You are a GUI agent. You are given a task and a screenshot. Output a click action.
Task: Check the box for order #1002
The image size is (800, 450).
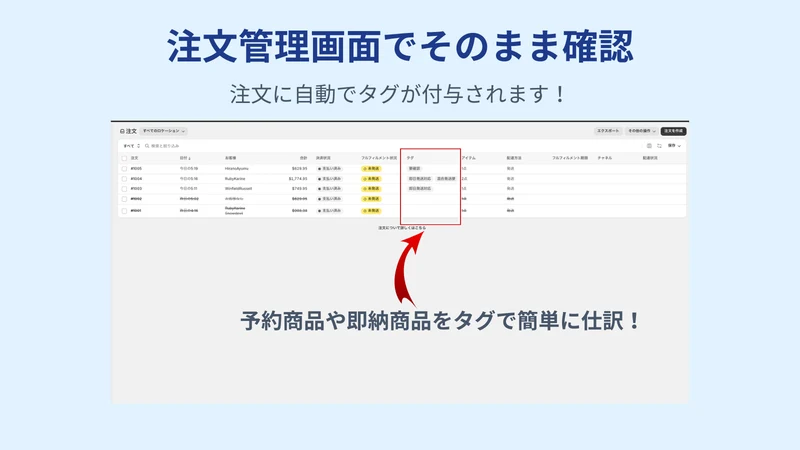pos(124,199)
